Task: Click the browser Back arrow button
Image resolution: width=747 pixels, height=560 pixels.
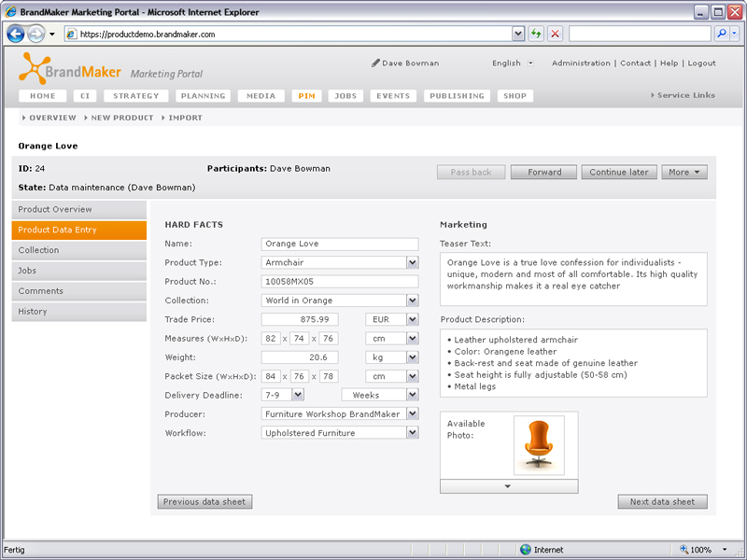Action: 16,34
